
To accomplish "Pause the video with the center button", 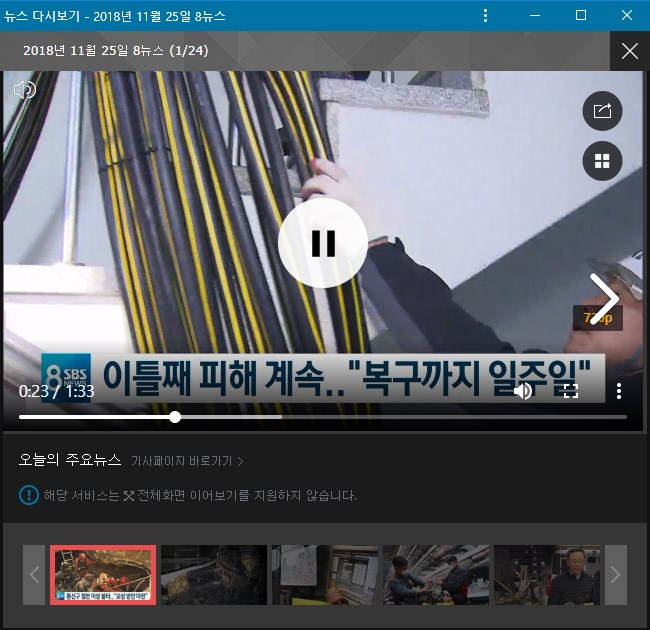I will point(323,243).
